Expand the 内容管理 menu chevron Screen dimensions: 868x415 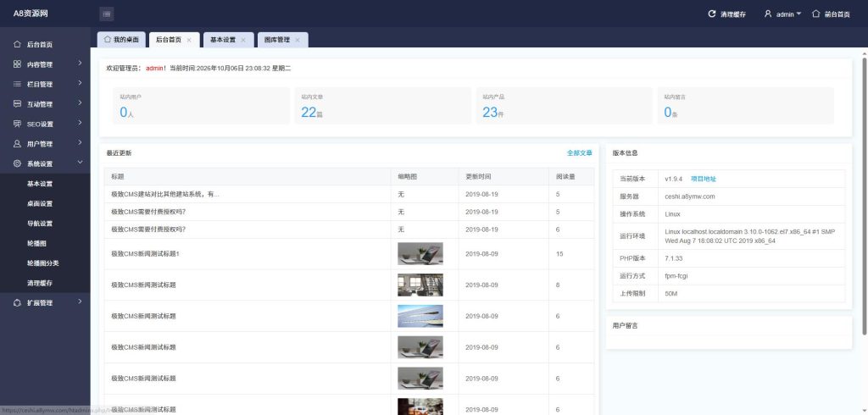[x=80, y=63]
